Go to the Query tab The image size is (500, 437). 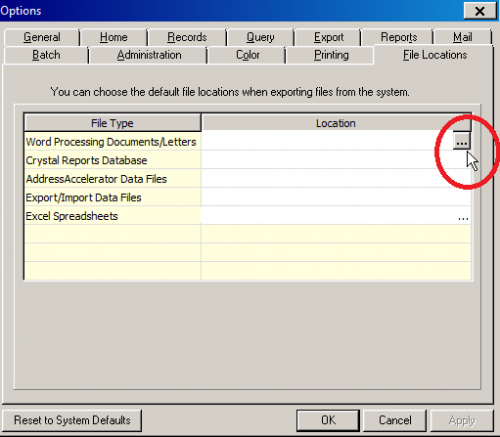click(x=260, y=37)
